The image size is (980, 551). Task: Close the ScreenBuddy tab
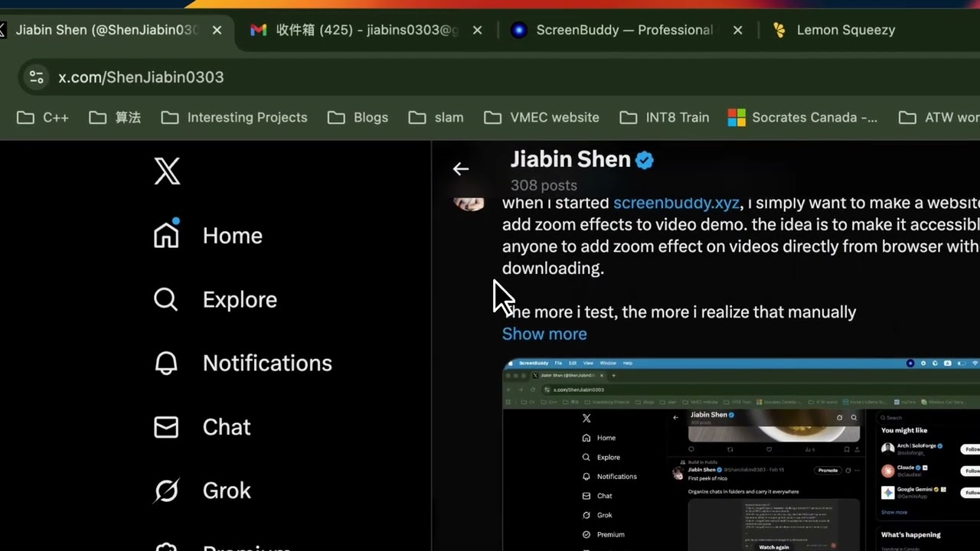coord(737,30)
